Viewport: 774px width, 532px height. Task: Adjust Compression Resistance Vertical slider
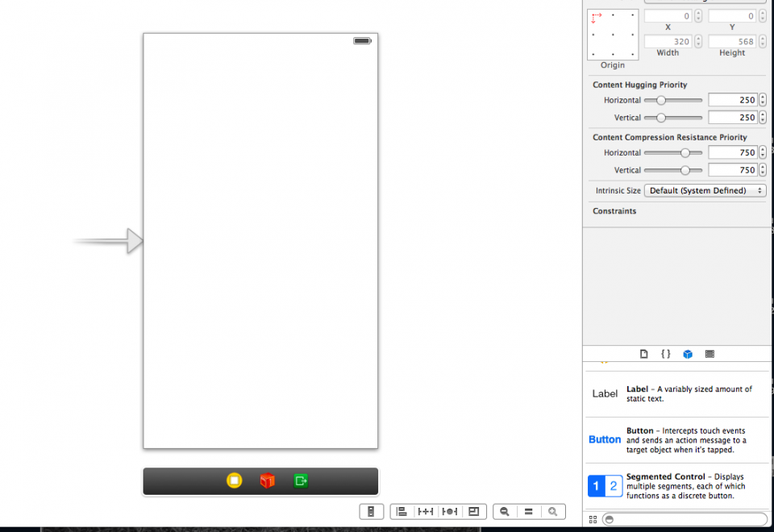tap(672, 170)
